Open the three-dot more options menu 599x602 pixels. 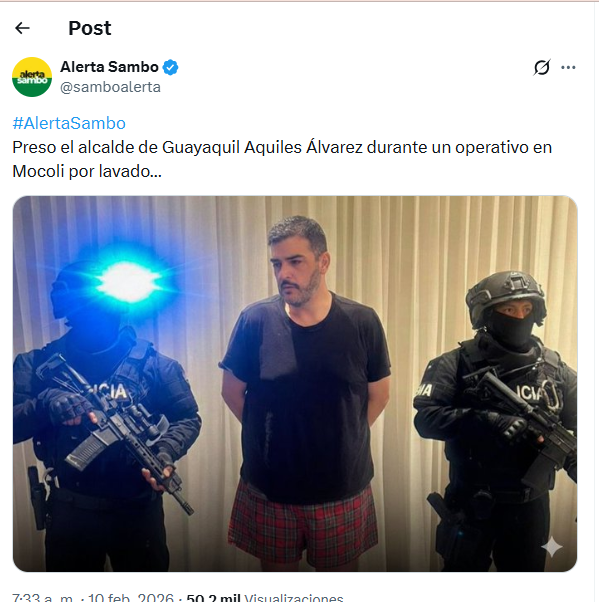pyautogui.click(x=568, y=68)
